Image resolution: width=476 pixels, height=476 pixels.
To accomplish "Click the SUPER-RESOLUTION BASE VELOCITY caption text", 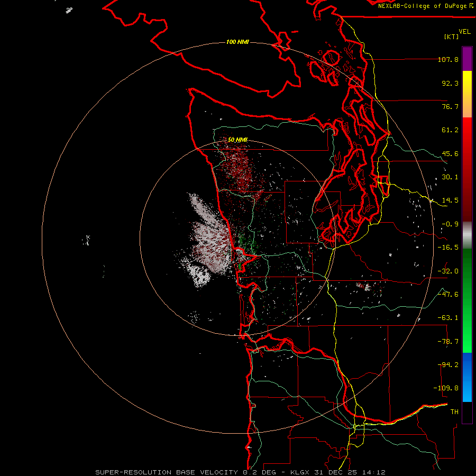I will click(x=167, y=472).
